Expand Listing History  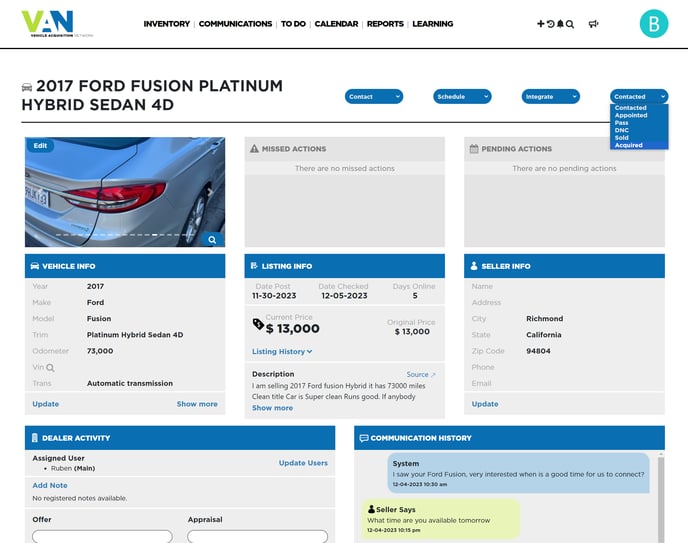point(282,352)
